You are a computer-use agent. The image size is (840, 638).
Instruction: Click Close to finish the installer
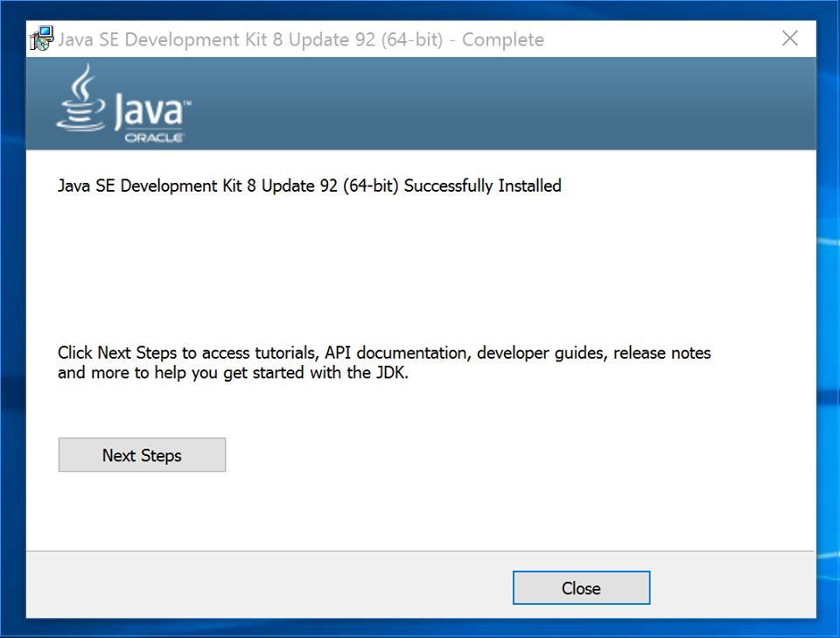coord(581,587)
